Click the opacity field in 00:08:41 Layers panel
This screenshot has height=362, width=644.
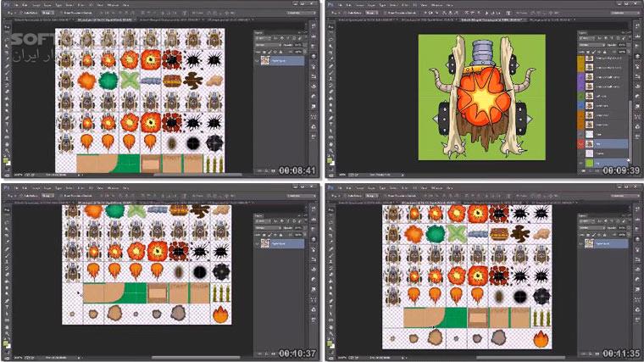tap(298, 45)
